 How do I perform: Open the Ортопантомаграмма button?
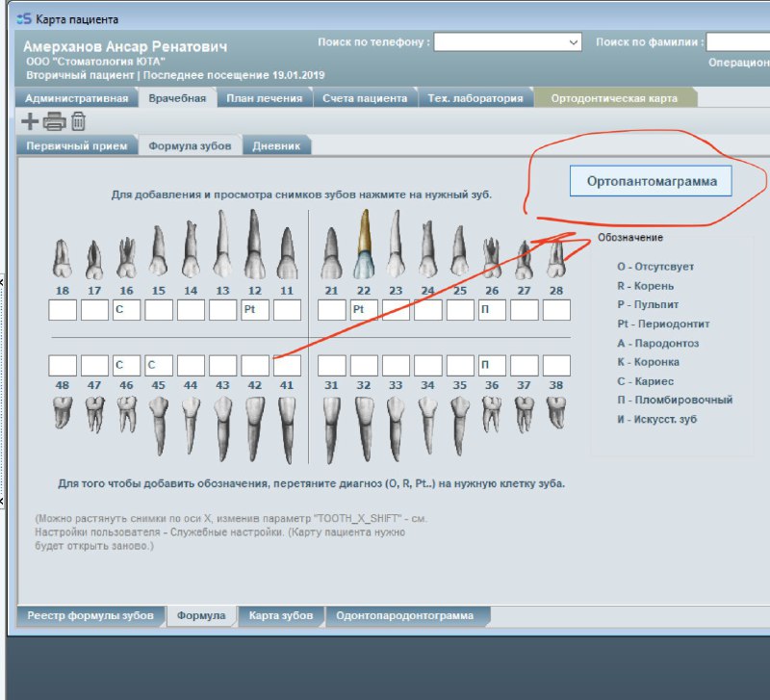point(651,181)
